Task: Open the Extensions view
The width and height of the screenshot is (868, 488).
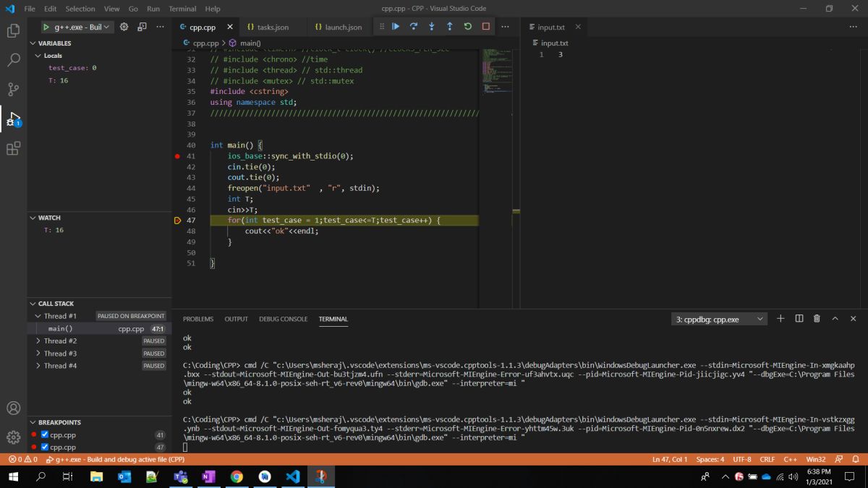Action: click(13, 149)
